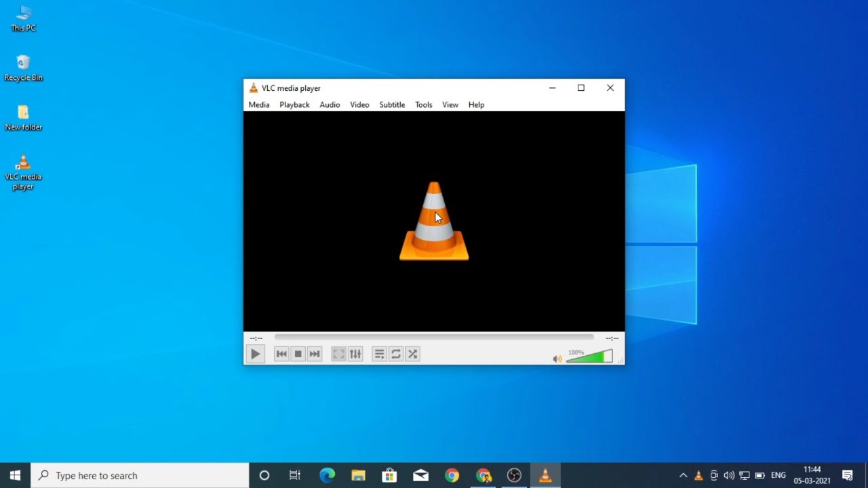Show hidden system tray icons
This screenshot has width=868, height=488.
[683, 475]
